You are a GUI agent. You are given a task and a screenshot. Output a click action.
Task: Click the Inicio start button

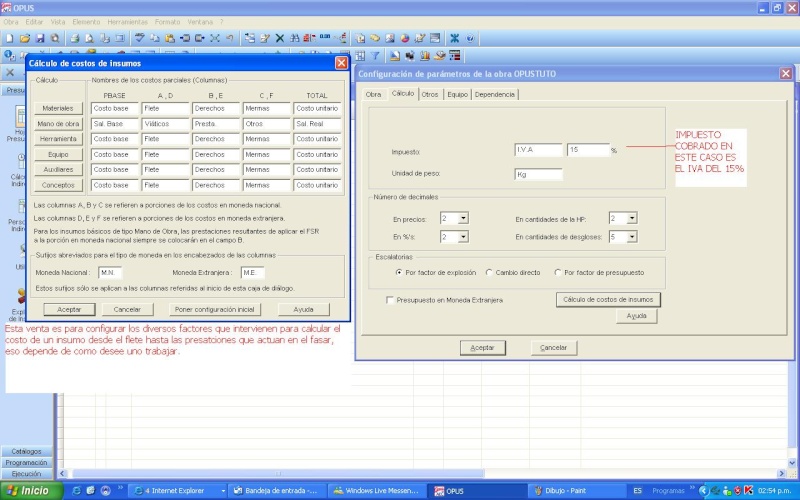click(x=32, y=491)
